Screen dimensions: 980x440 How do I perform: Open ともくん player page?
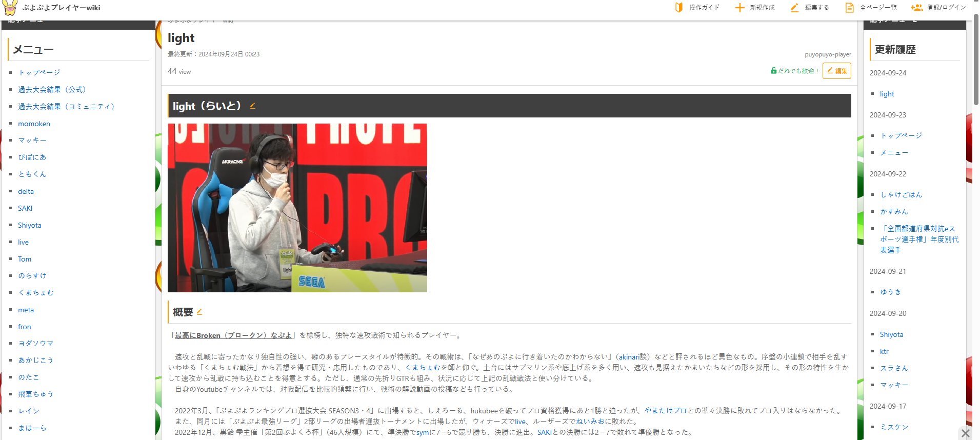pos(32,174)
